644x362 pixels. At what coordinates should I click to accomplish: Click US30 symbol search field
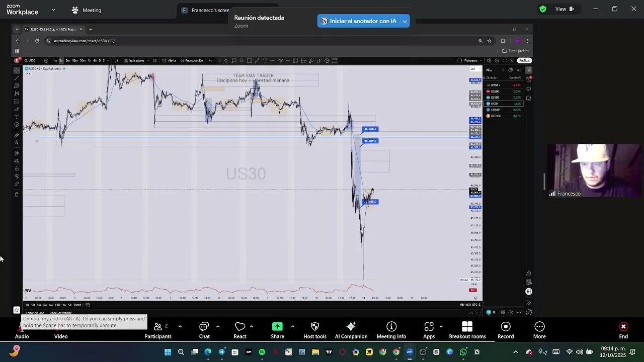coord(32,60)
